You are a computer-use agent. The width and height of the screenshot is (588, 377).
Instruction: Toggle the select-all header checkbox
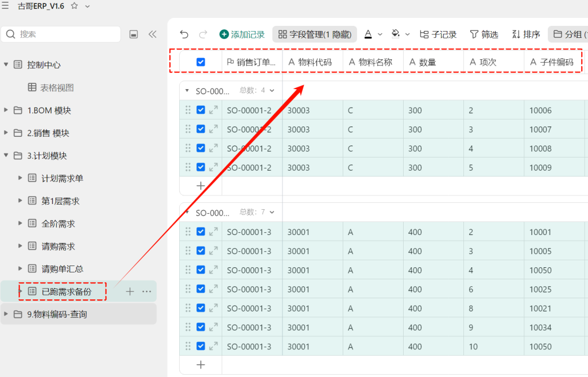click(x=200, y=62)
